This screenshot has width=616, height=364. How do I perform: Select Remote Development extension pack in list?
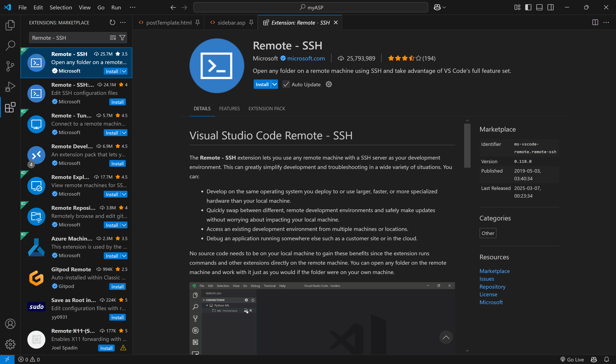(76, 155)
